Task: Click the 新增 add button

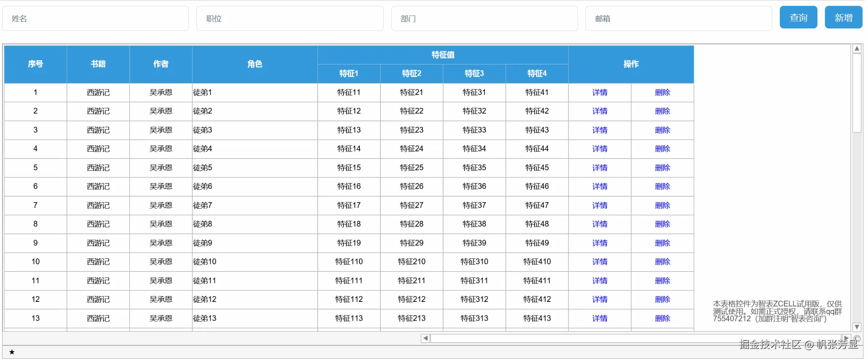Action: point(843,18)
